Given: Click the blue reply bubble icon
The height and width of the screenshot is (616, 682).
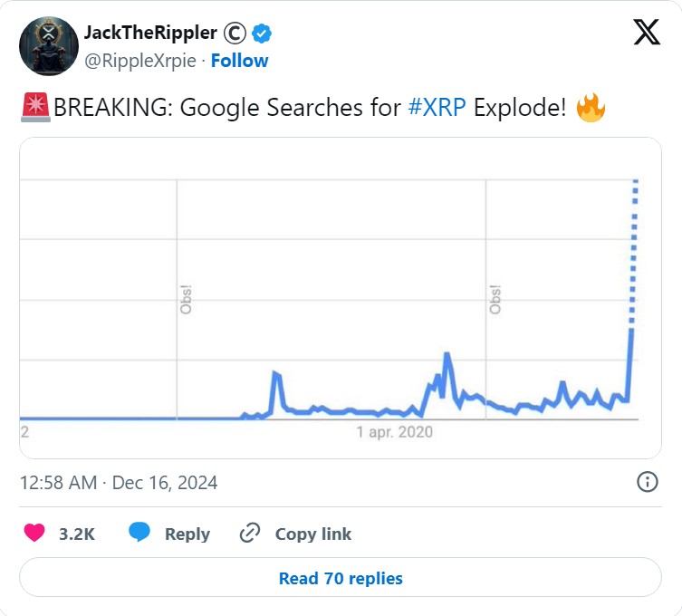Looking at the screenshot, I should pyautogui.click(x=139, y=534).
